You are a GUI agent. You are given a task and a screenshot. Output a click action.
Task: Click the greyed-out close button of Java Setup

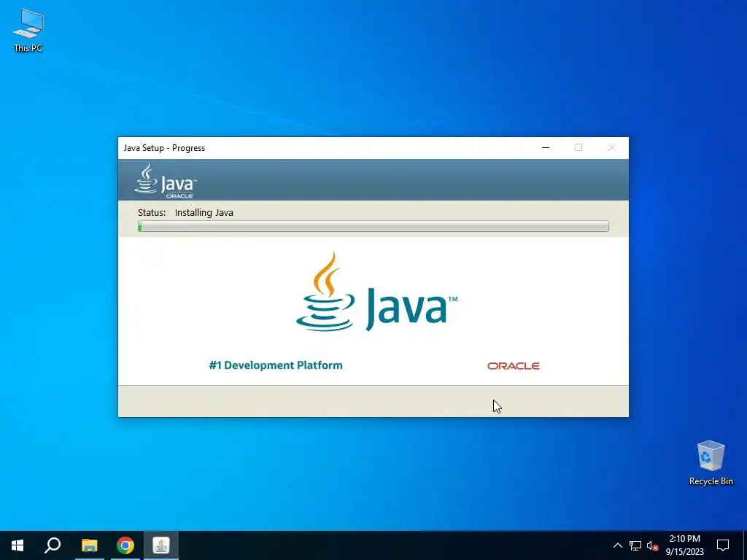pyautogui.click(x=612, y=147)
